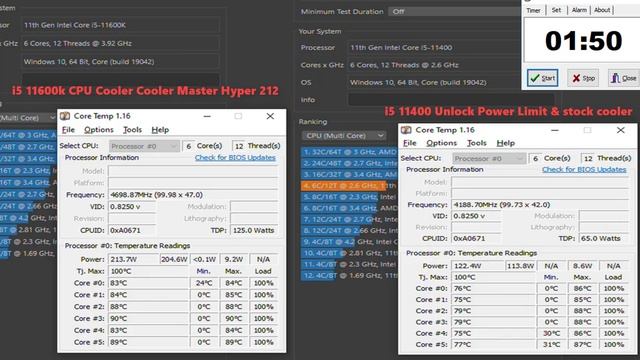Viewport: 640px width, 360px height.
Task: Close the right Core Temp window
Action: (x=621, y=130)
